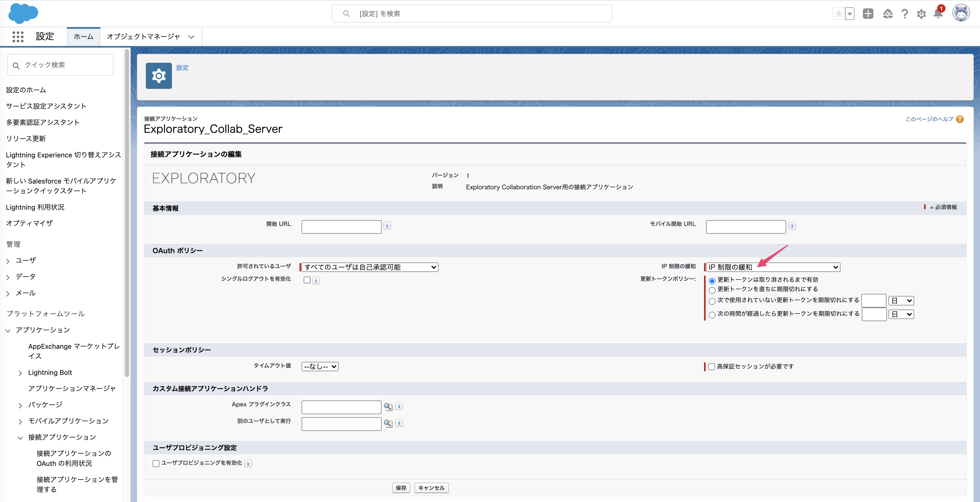Click the page help question icon
The image size is (980, 502).
click(960, 119)
